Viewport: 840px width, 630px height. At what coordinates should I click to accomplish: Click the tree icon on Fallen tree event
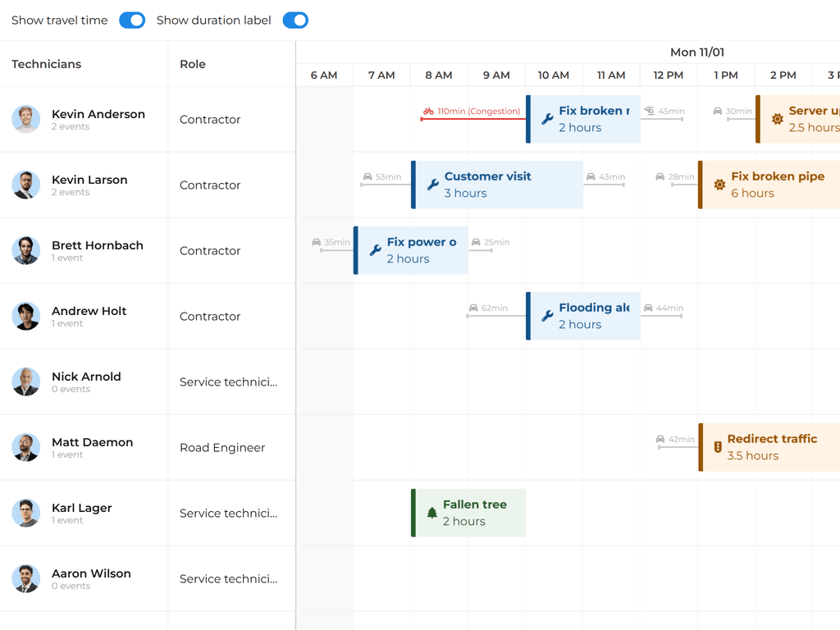point(432,513)
